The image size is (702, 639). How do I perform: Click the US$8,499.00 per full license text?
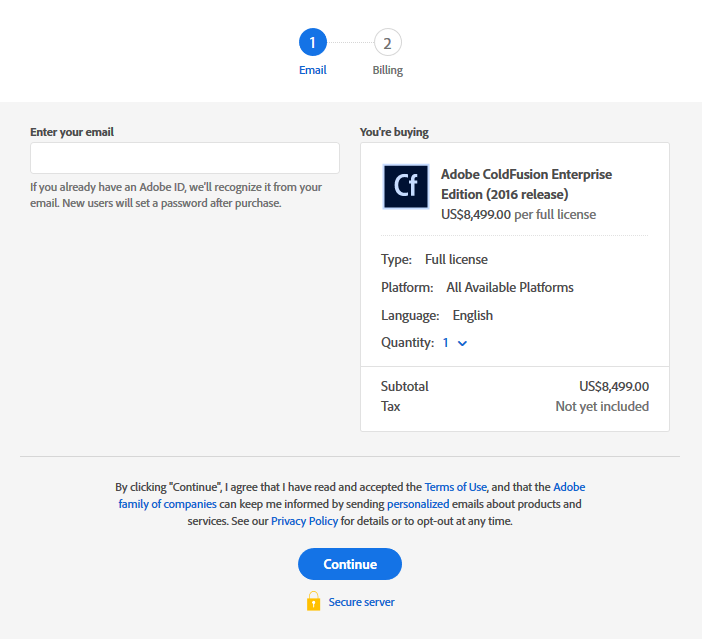pyautogui.click(x=518, y=214)
